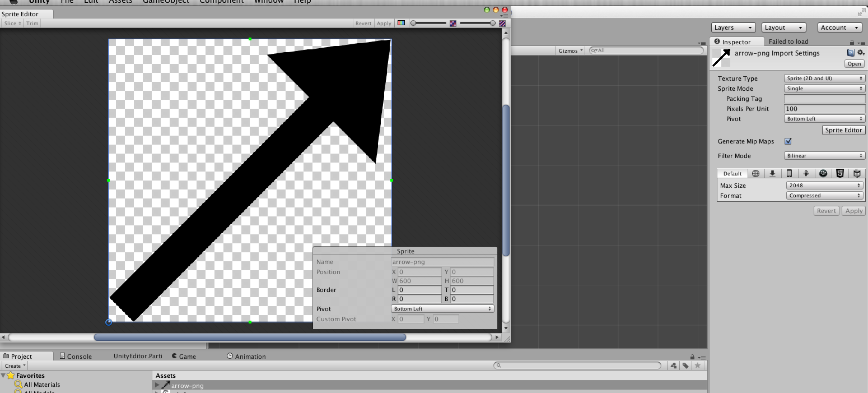Screen dimensions: 868x393
Task: Open the Filter Mode dropdown
Action: click(x=825, y=156)
